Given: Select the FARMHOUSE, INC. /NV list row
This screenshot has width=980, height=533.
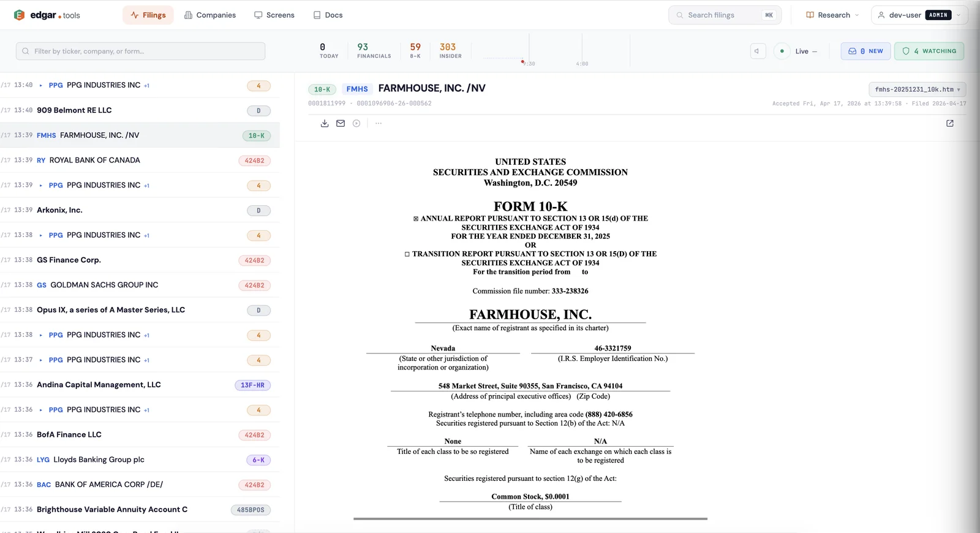Looking at the screenshot, I should coord(140,135).
